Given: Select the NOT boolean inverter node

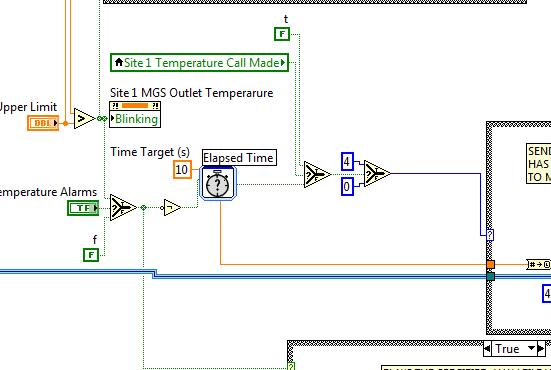Looking at the screenshot, I should coord(172,208).
